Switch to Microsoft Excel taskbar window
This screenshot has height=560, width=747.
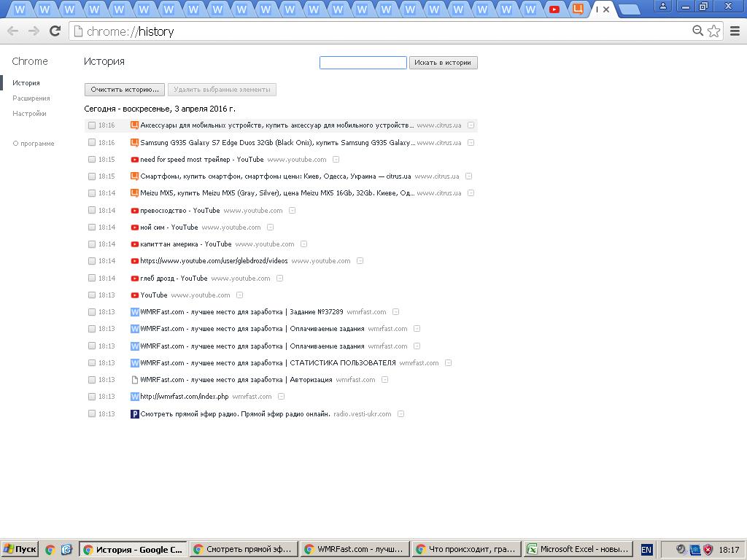point(578,550)
